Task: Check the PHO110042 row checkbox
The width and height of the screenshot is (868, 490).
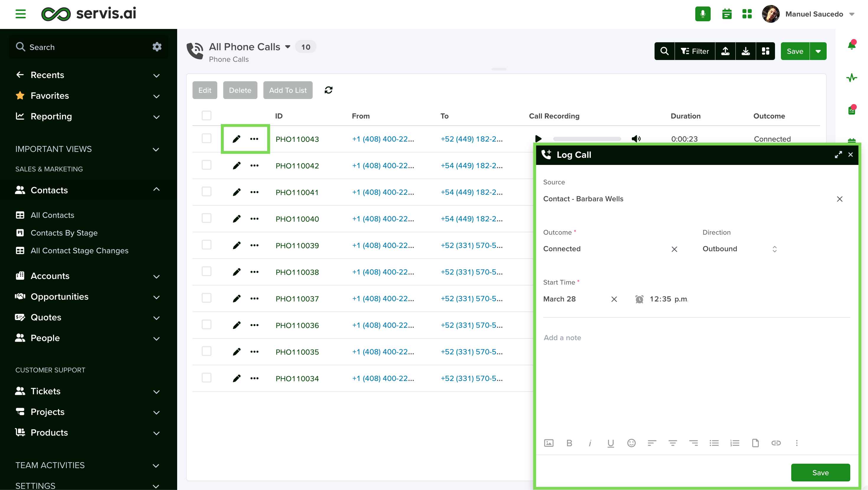Action: (207, 165)
